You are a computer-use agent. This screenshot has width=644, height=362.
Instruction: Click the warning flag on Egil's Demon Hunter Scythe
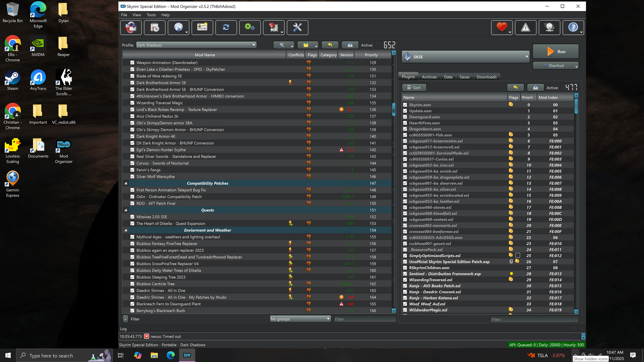341,150
